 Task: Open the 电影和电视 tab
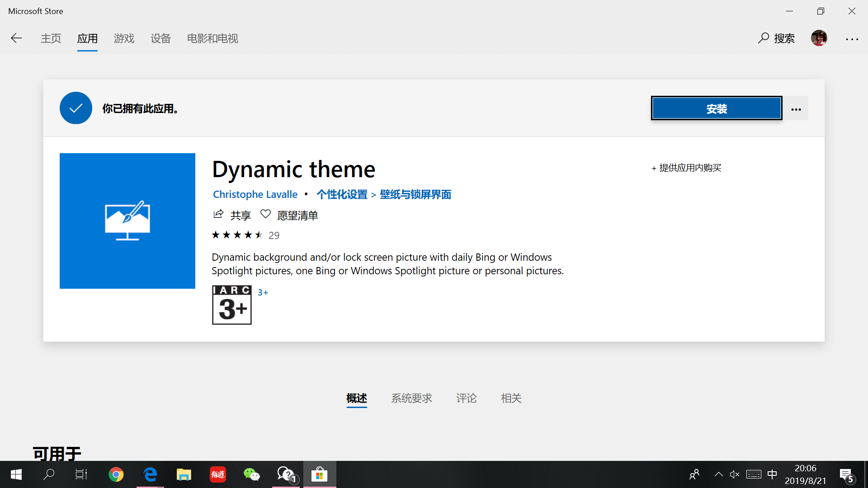pos(212,38)
